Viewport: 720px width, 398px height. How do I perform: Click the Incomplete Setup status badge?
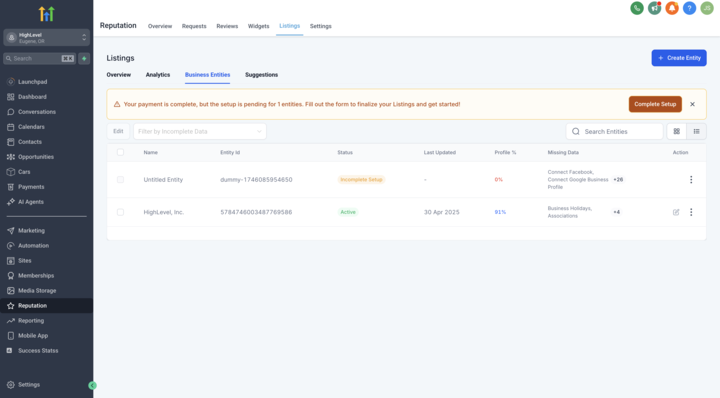(361, 179)
